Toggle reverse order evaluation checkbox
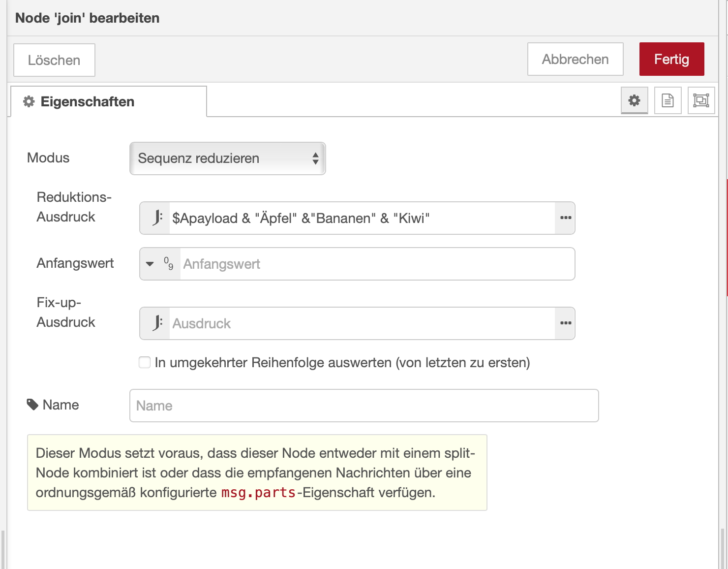The height and width of the screenshot is (569, 728). (145, 362)
